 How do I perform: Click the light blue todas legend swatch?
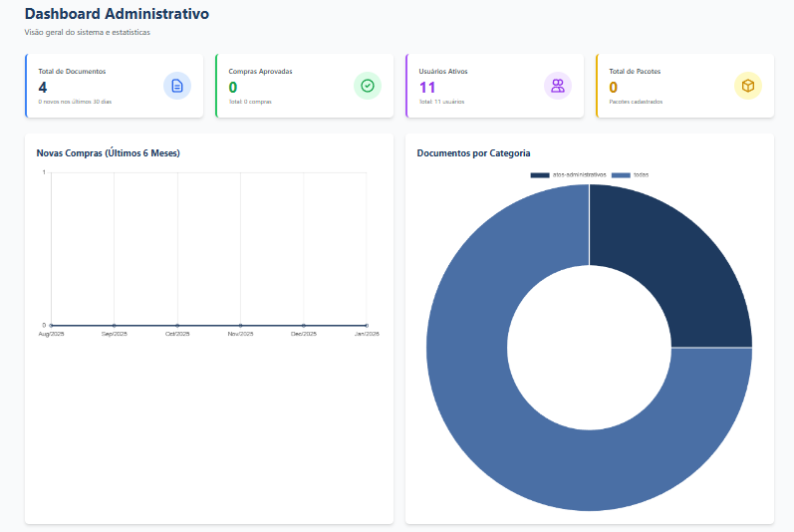point(621,174)
